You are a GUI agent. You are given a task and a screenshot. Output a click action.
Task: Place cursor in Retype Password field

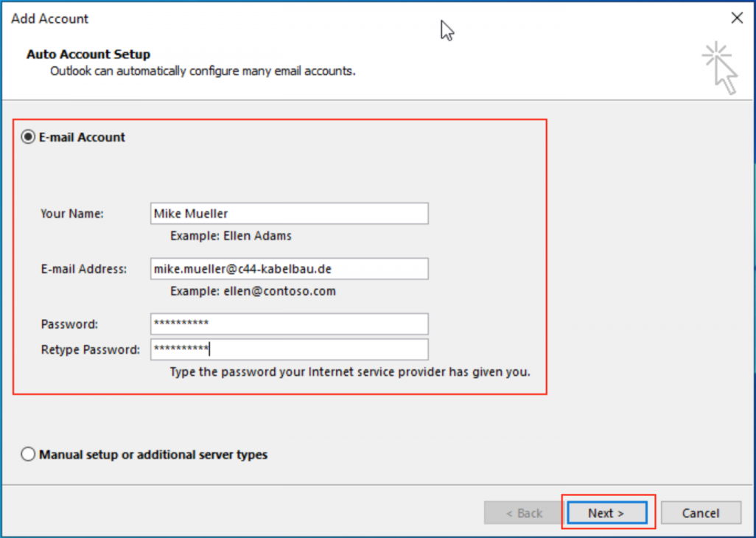tap(289, 349)
